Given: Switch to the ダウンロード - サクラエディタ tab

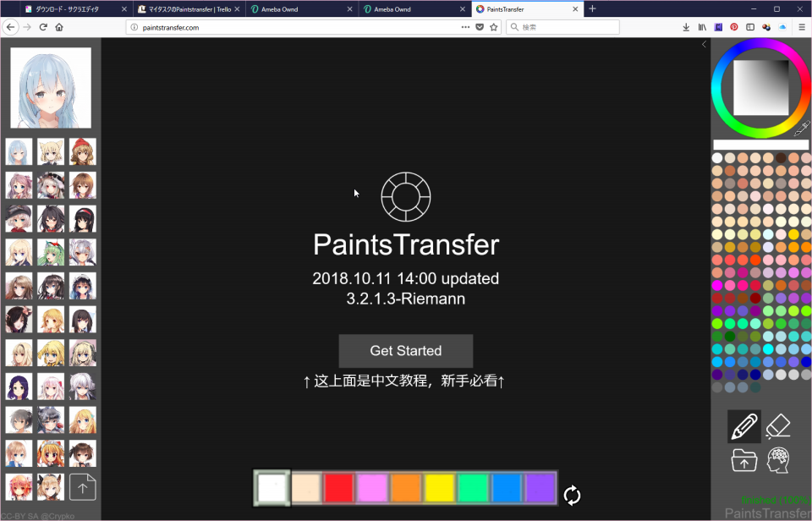Looking at the screenshot, I should click(75, 8).
